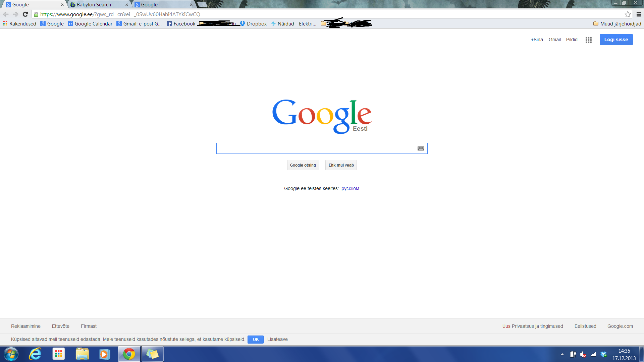This screenshot has width=644, height=362.
Task: Open the Firmast footer link
Action: pos(89,326)
